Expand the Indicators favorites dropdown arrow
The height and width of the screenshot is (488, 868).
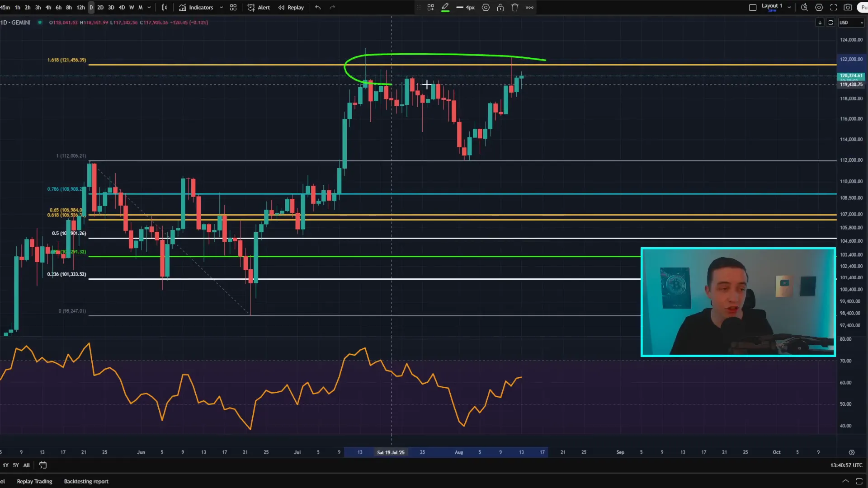[221, 7]
